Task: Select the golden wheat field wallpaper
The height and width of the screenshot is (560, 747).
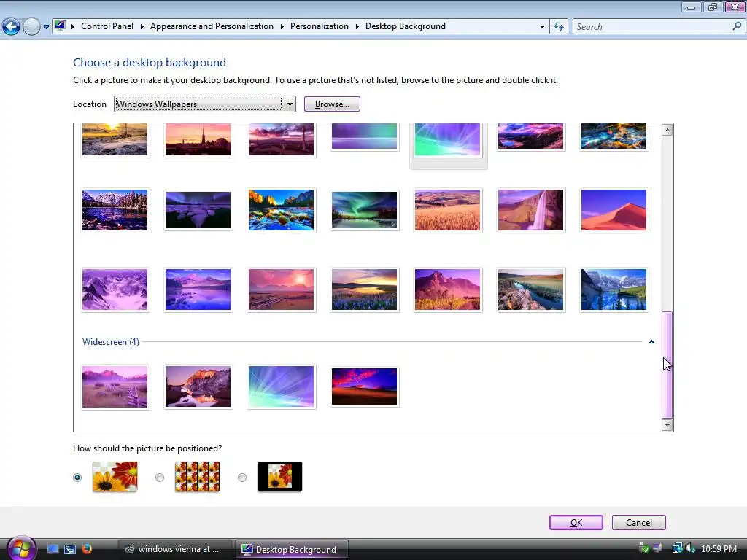Action: 447,210
